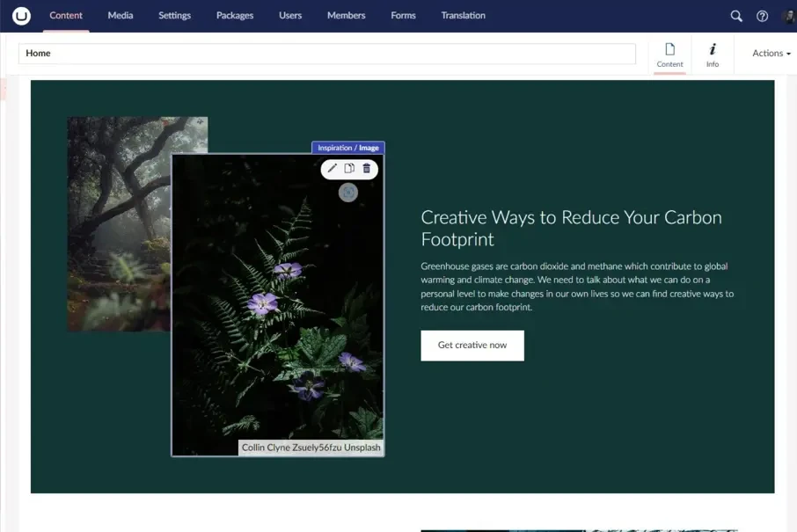The width and height of the screenshot is (797, 532).
Task: Click the Inspiration / Image block label
Action: (x=348, y=148)
